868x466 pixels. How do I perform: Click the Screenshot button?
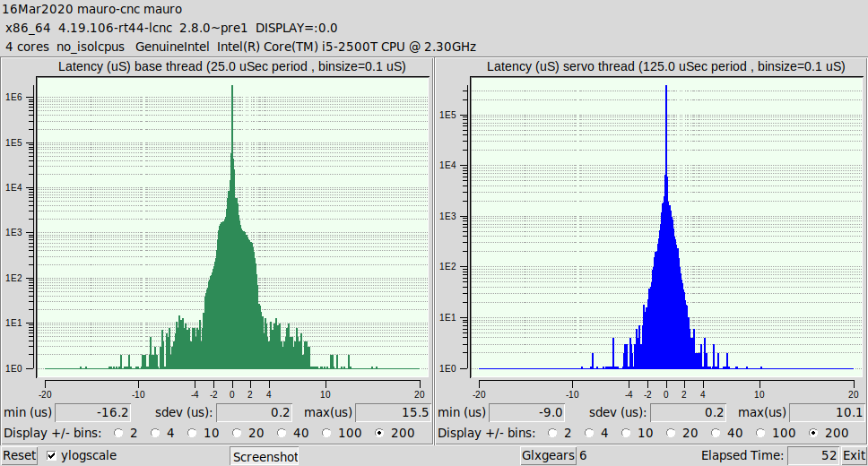point(265,457)
